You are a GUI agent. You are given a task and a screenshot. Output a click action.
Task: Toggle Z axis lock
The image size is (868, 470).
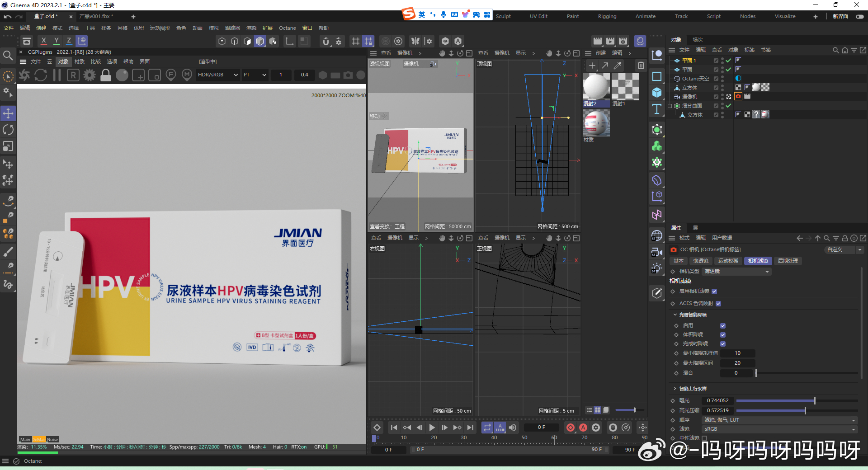[x=69, y=41]
